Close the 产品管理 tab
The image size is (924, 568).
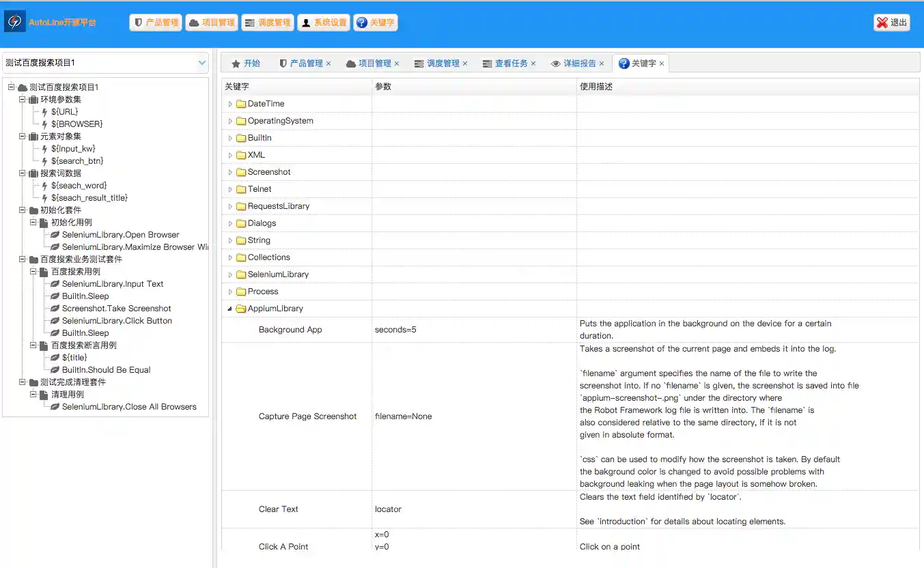point(328,63)
